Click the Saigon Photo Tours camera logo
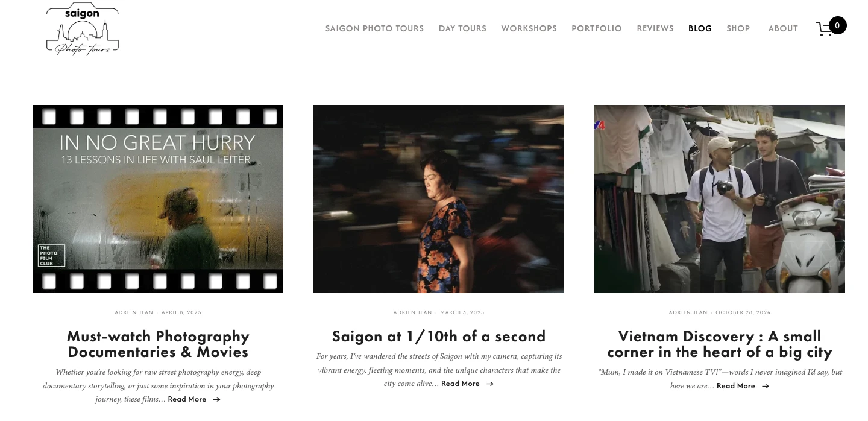 click(82, 28)
